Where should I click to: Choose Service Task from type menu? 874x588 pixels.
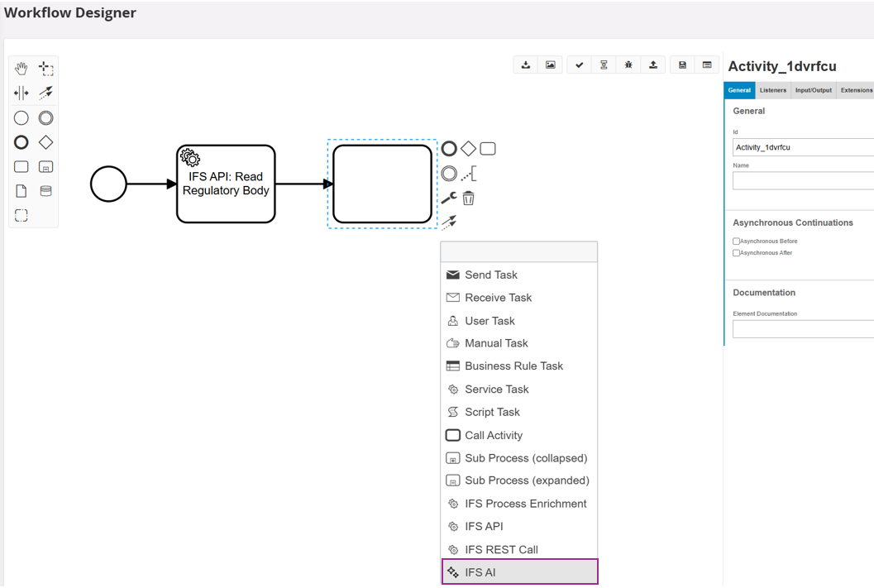[519, 389]
